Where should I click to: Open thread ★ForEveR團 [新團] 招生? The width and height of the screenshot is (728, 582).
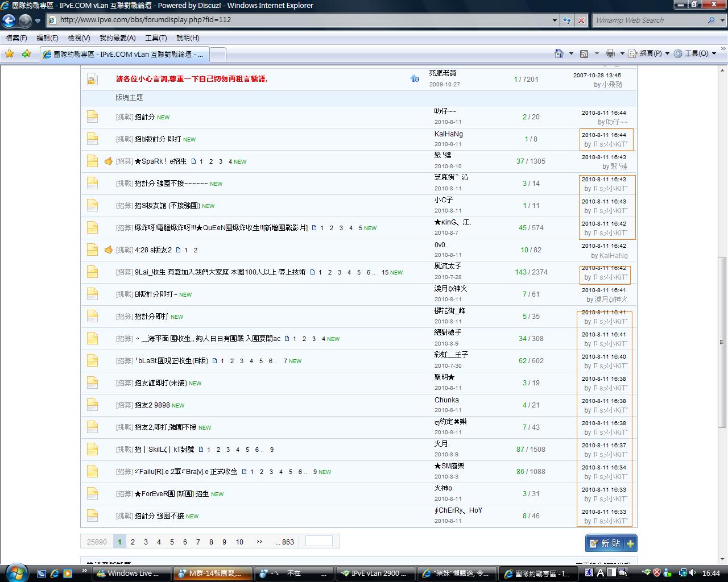[171, 494]
